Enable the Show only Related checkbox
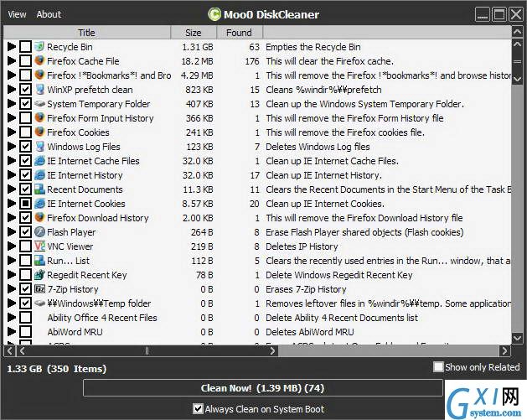This screenshot has height=420, width=527. pyautogui.click(x=438, y=366)
